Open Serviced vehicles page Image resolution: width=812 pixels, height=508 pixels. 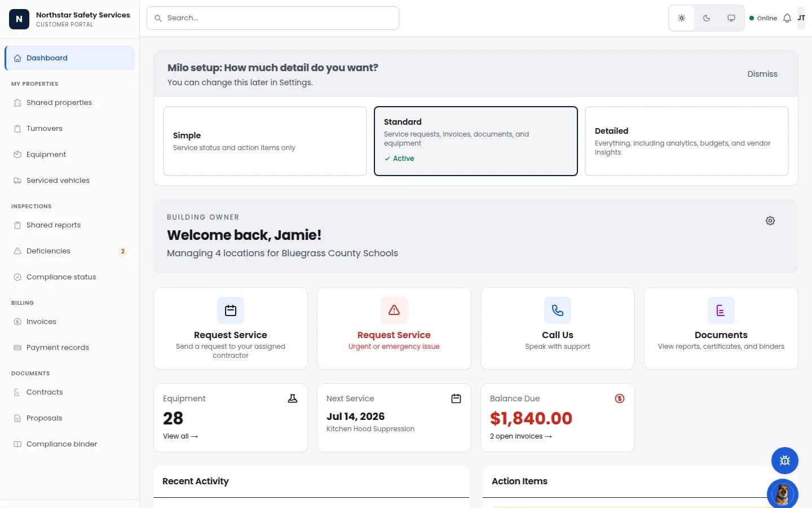69,181
